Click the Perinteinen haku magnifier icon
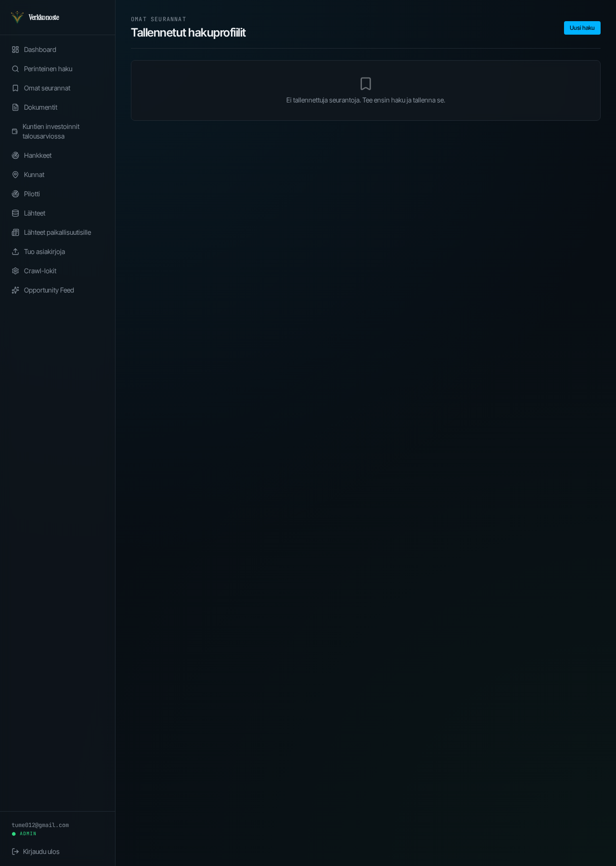The height and width of the screenshot is (866, 616). (x=15, y=69)
